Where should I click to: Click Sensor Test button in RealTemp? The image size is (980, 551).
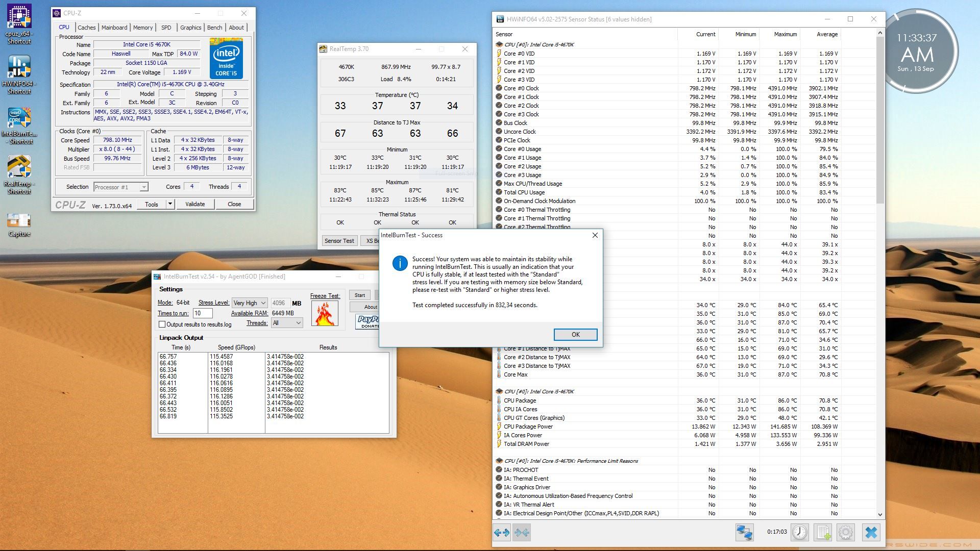pos(339,241)
